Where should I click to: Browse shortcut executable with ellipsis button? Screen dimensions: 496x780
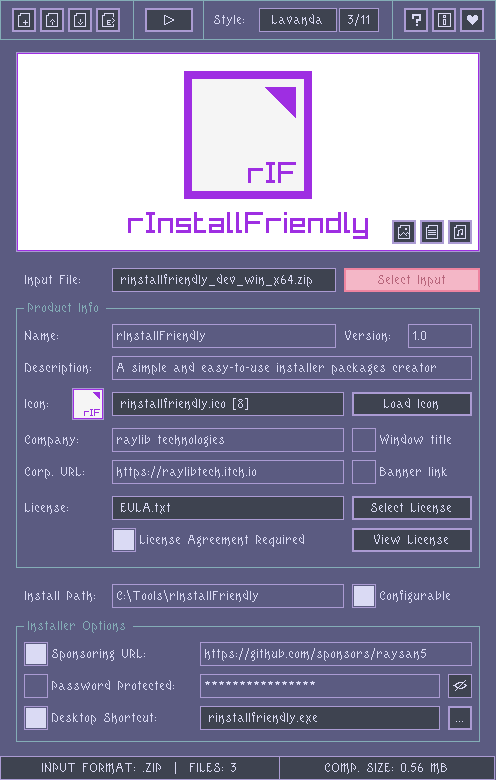pos(460,718)
